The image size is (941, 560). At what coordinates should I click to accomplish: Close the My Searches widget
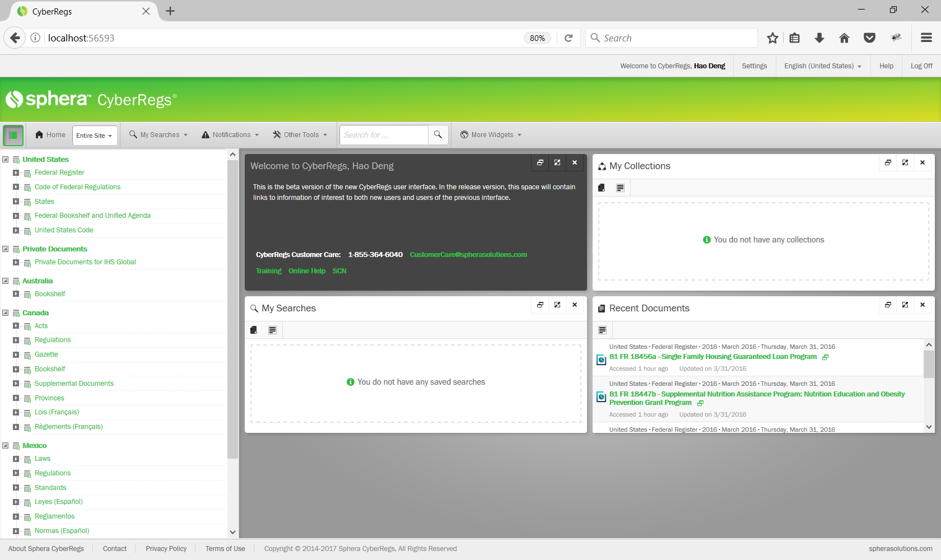(575, 305)
